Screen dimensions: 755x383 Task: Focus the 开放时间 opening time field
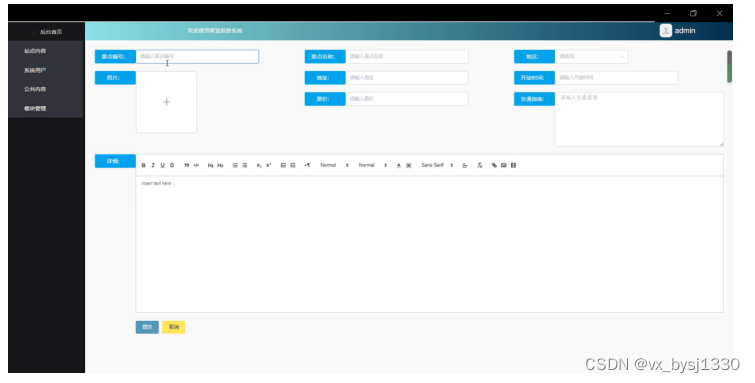coord(616,78)
